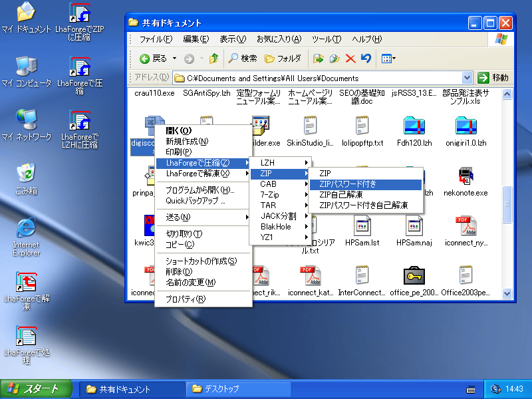532x399 pixels.
Task: Click the Undo toolbar icon
Action: coord(366,59)
